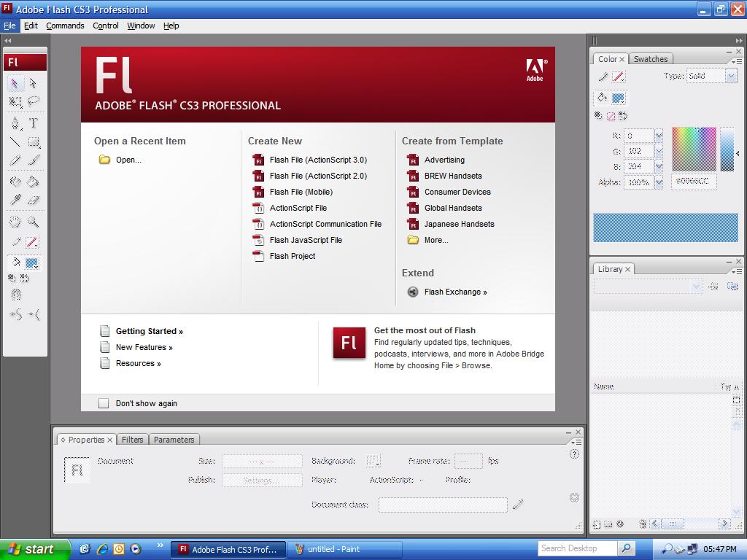The image size is (747, 560).
Task: Select the Hand tool
Action: click(15, 222)
